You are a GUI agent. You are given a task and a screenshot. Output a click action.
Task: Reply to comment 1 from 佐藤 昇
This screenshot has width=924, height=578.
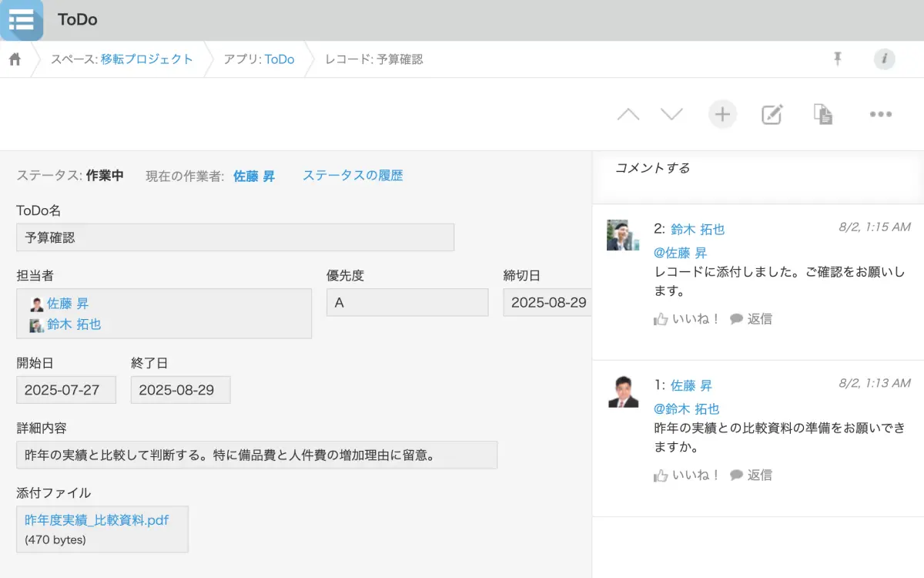(x=751, y=476)
